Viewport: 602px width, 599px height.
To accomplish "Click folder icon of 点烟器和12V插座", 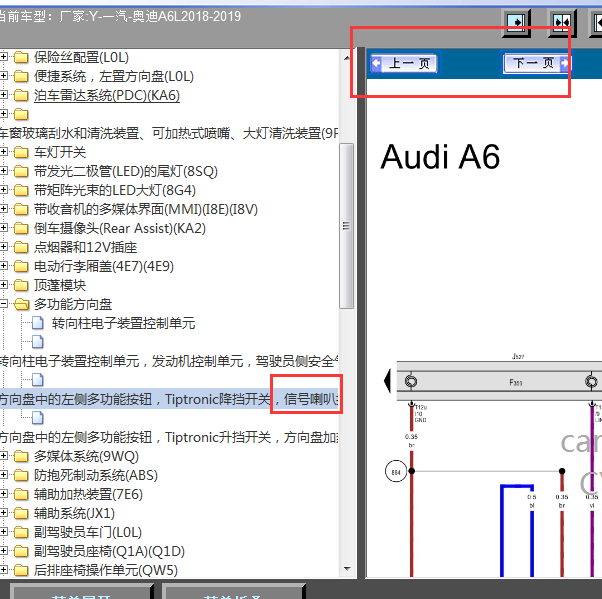I will tap(21, 247).
